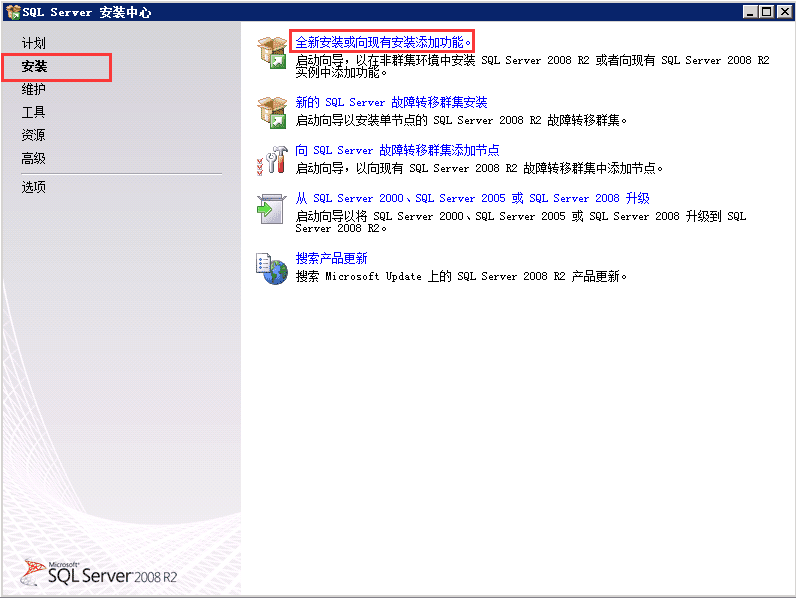This screenshot has height=598, width=796.
Task: Click the 全新安装或向现有安装添加功能 link
Action: point(383,42)
